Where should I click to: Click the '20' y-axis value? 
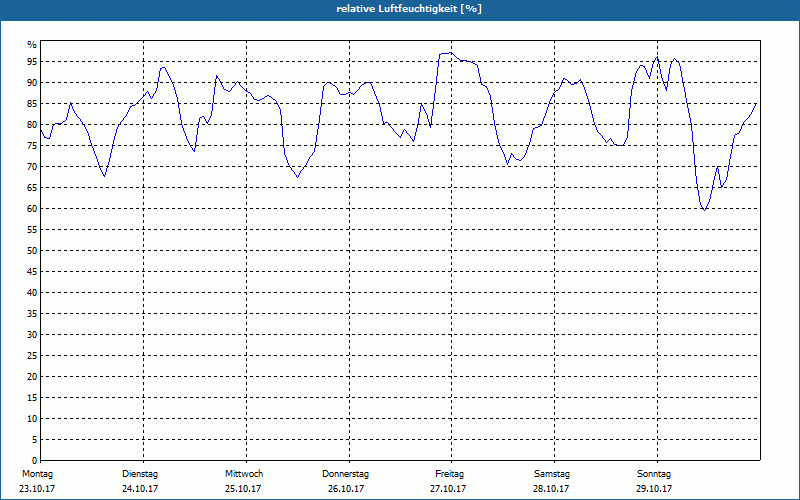tap(32, 377)
